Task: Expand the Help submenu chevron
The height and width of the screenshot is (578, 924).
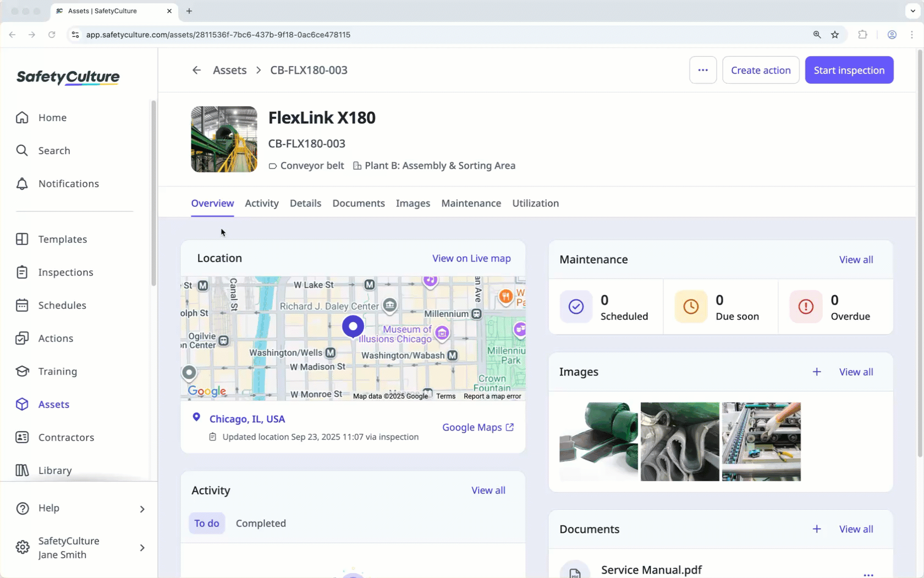Action: [x=142, y=509]
